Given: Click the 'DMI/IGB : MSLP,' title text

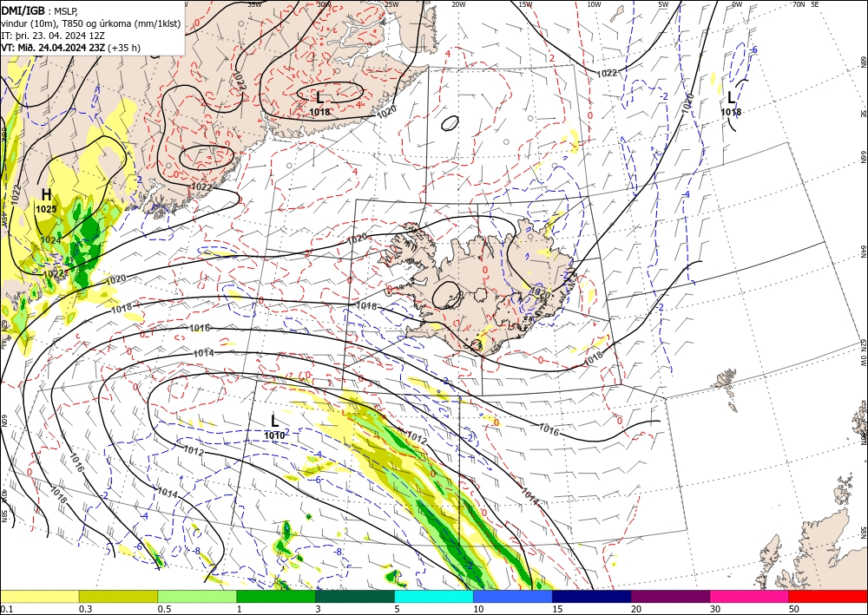Looking at the screenshot, I should coord(40,10).
